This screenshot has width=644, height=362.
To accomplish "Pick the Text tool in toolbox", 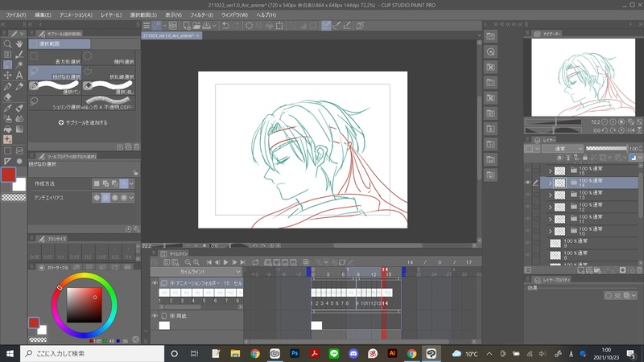I will [x=19, y=75].
